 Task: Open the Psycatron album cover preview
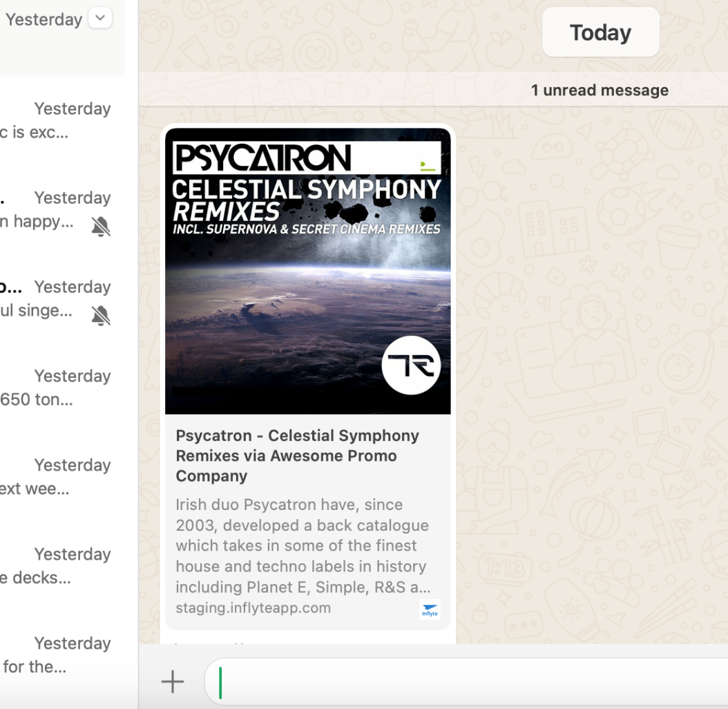[x=308, y=271]
